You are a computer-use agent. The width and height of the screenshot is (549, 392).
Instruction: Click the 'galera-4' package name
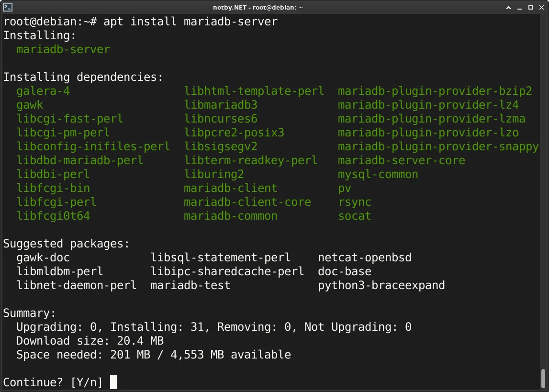pos(43,91)
